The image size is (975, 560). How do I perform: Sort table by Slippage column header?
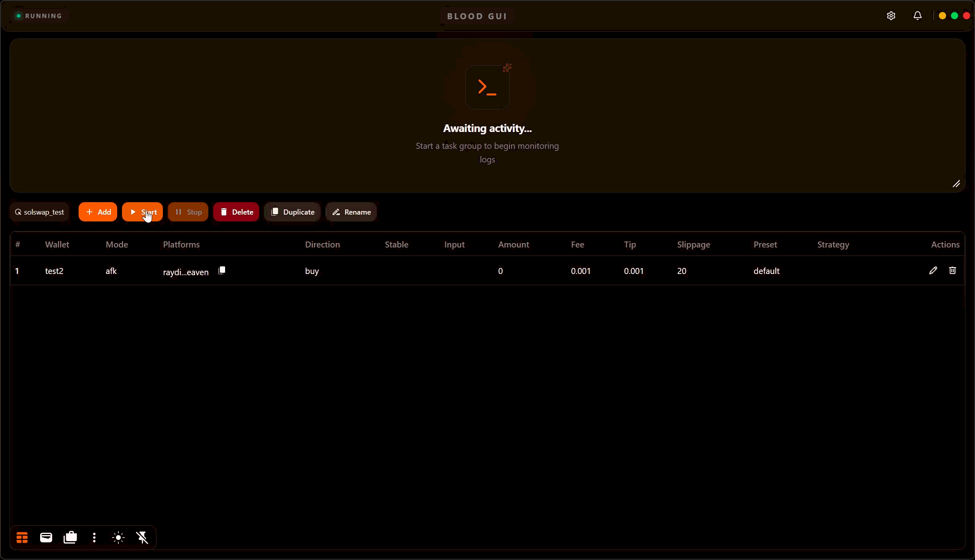(x=693, y=244)
